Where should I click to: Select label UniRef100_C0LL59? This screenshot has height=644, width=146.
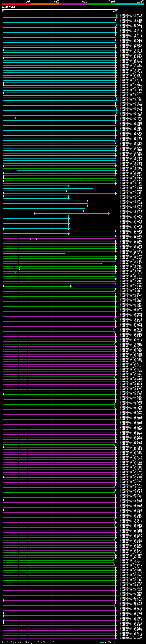[131, 186]
